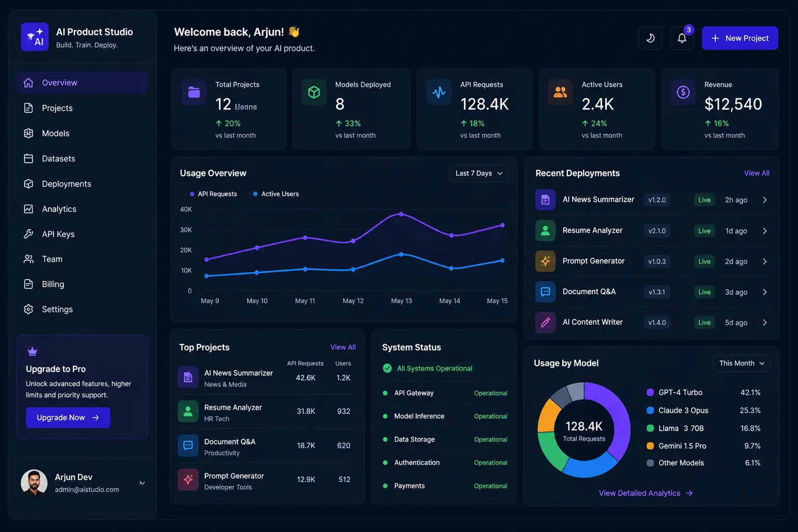Click Gemini 1.5 Pro orange color swatch
Image resolution: width=798 pixels, height=532 pixels.
[x=650, y=446]
